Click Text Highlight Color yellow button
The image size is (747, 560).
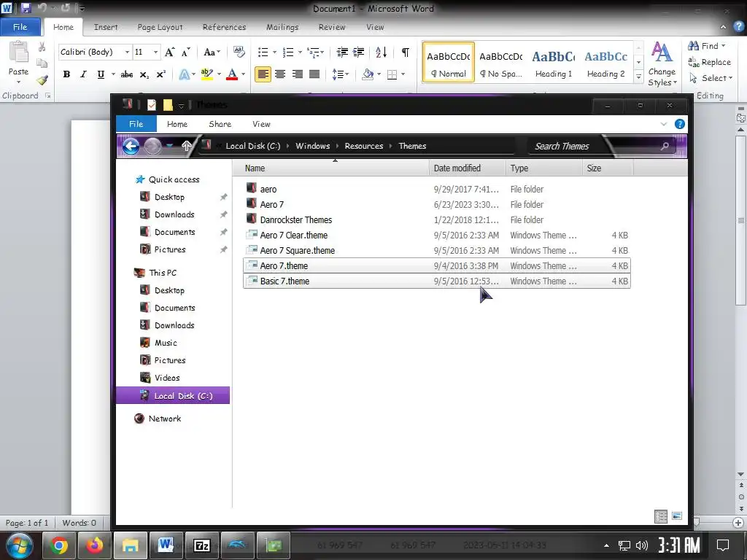click(207, 74)
